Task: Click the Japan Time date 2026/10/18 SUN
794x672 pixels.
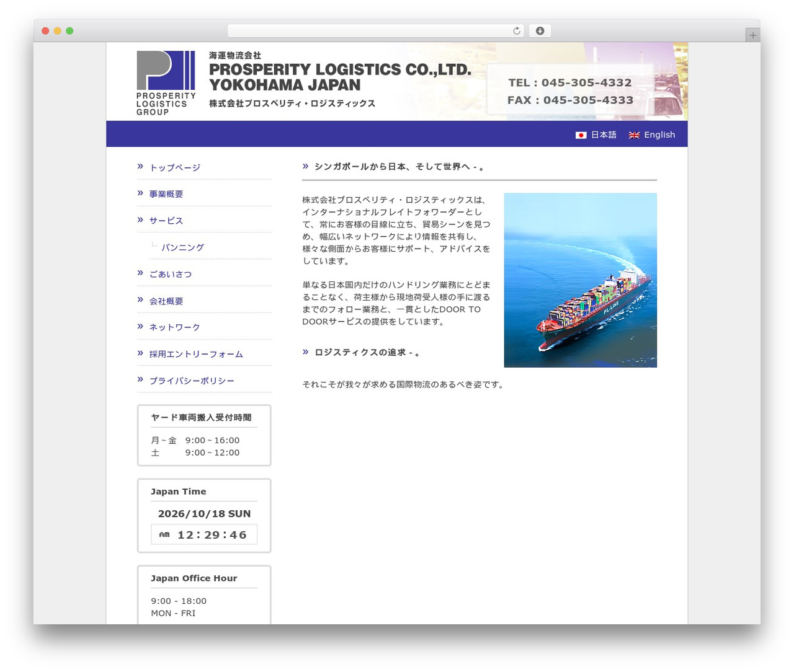Action: pyautogui.click(x=204, y=514)
